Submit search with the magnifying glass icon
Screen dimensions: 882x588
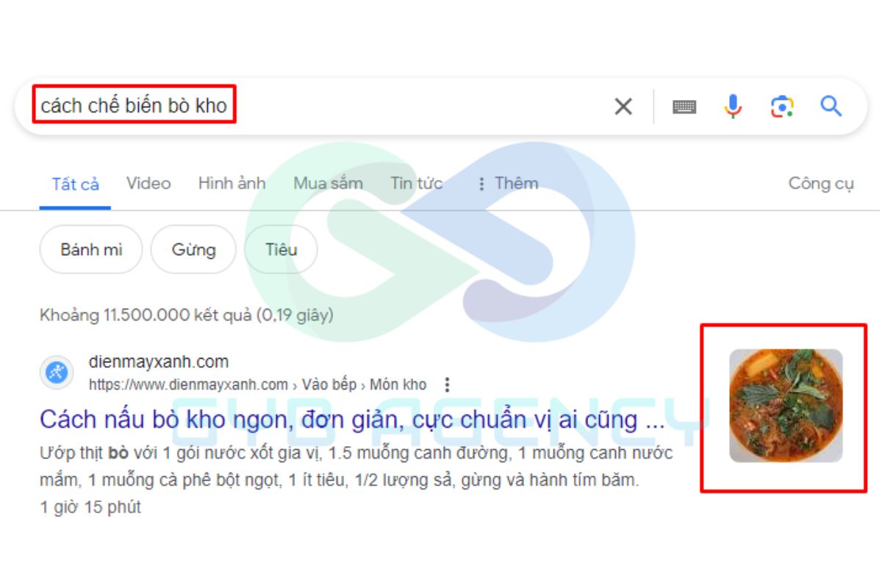tap(831, 107)
